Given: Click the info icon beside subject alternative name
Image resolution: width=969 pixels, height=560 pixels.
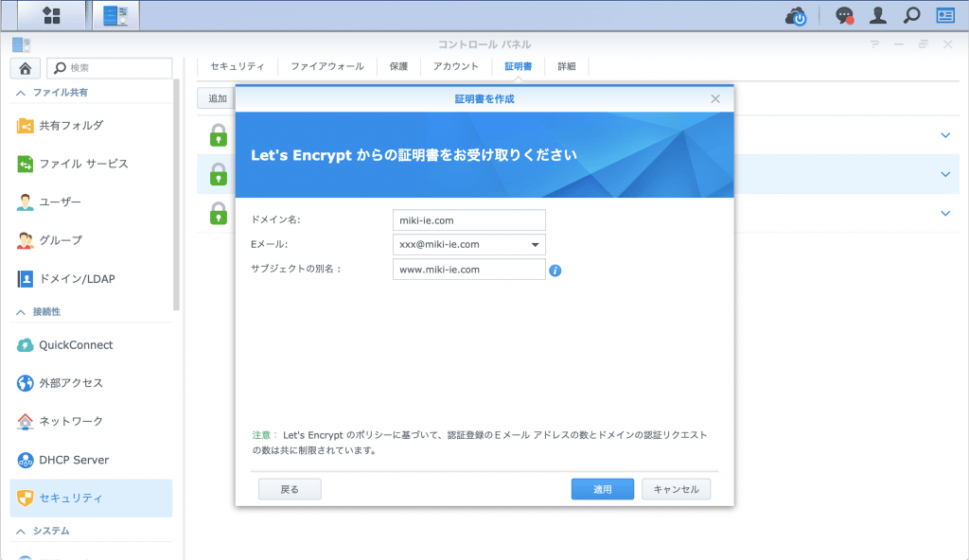Looking at the screenshot, I should [555, 271].
